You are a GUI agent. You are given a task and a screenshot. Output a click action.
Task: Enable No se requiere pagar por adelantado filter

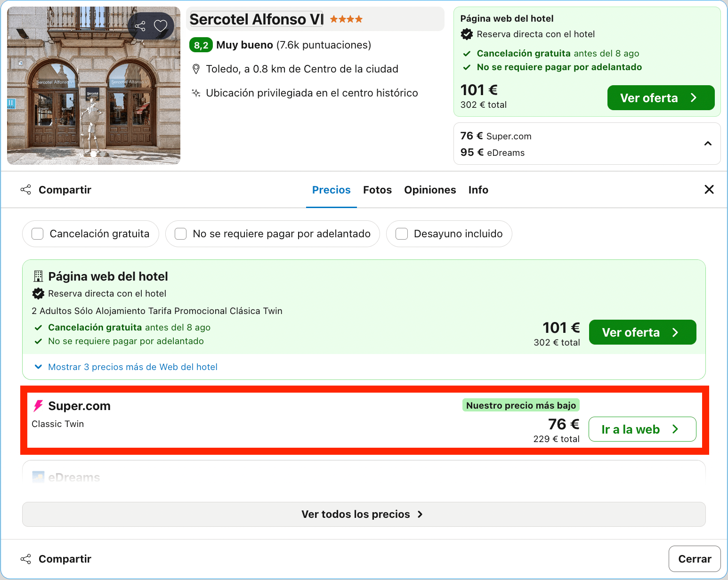181,234
